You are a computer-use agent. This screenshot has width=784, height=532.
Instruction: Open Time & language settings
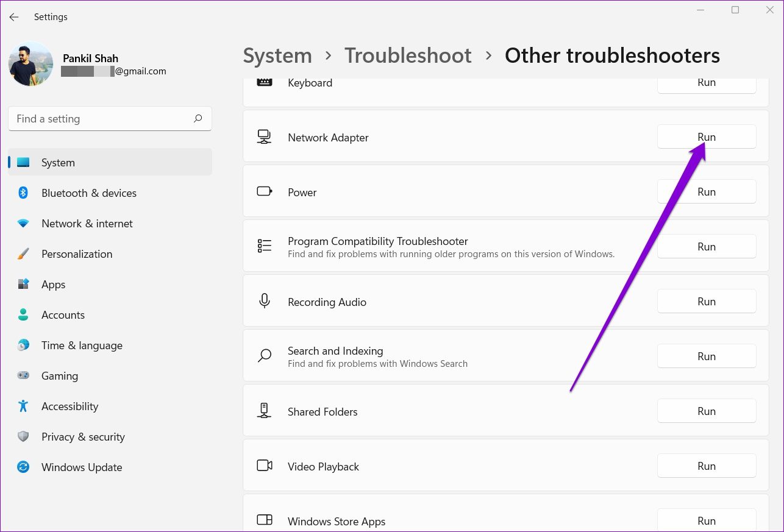coord(110,346)
